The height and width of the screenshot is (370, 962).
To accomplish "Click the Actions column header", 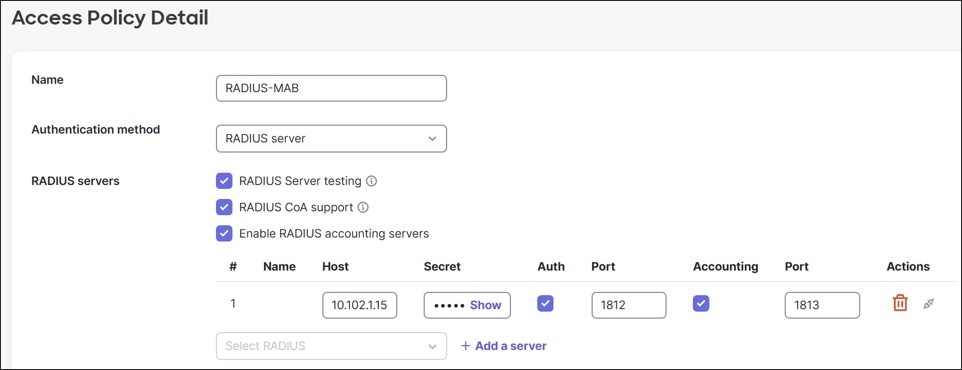I will (908, 266).
